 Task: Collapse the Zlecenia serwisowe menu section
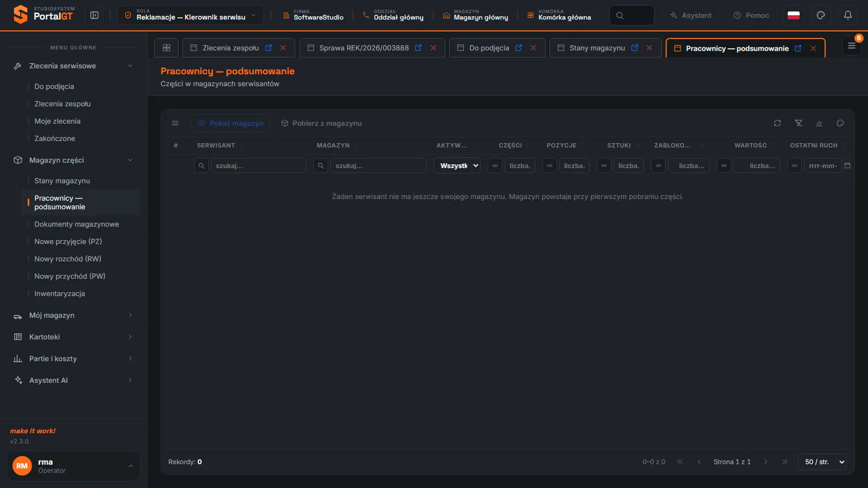[74, 66]
